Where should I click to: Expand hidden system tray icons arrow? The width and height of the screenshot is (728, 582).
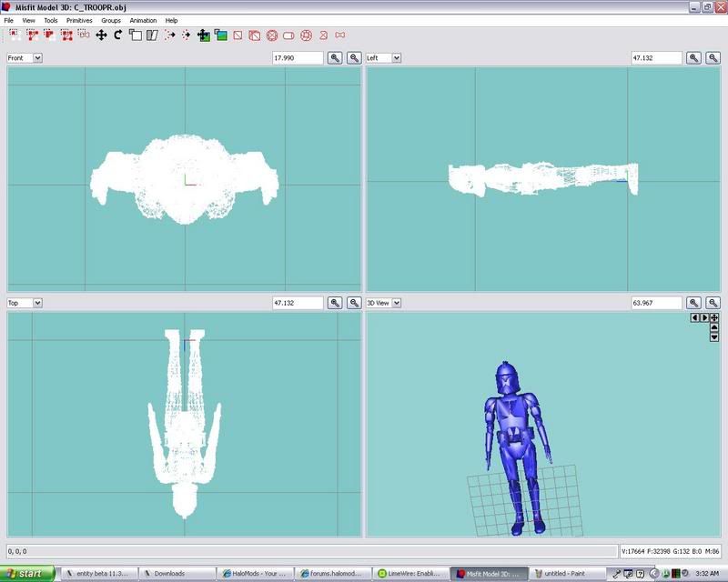(653, 574)
